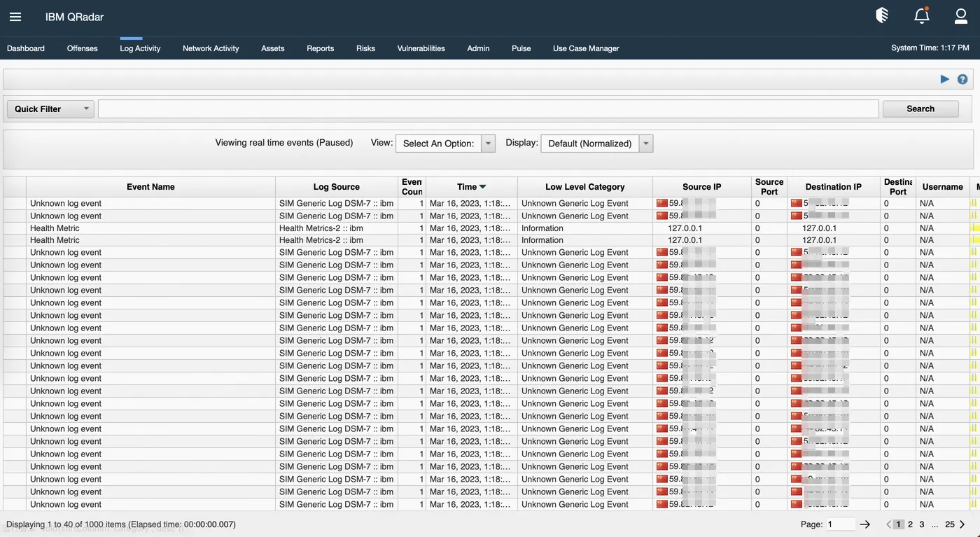The height and width of the screenshot is (537, 980).
Task: Open the Vulnerabilities tab
Action: pos(421,48)
